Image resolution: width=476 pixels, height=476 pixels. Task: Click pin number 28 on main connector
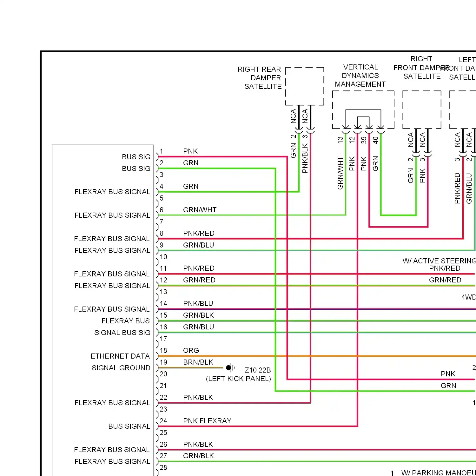click(163, 467)
